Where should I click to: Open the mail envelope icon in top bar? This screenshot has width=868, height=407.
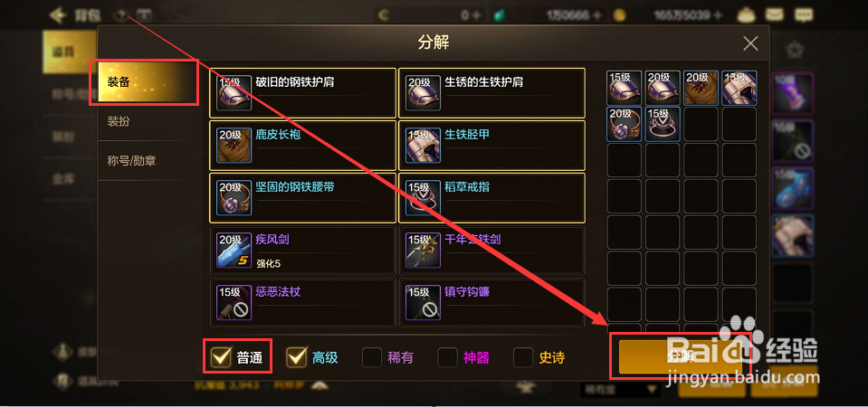coord(776,14)
